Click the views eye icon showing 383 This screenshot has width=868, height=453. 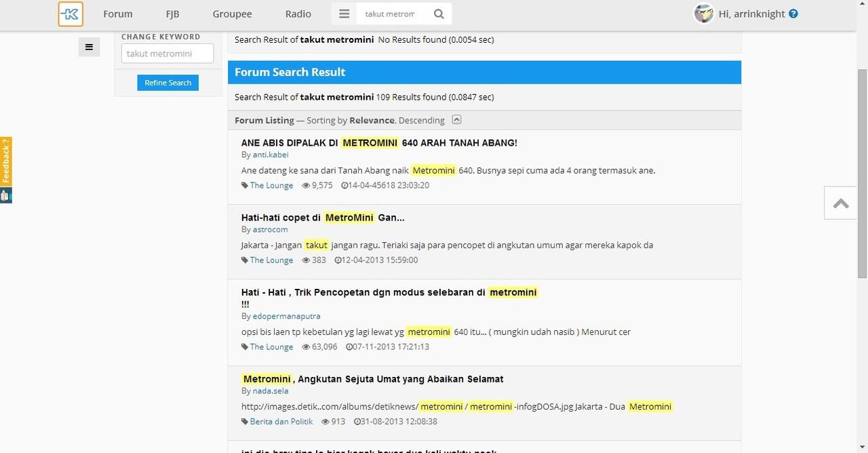point(306,260)
